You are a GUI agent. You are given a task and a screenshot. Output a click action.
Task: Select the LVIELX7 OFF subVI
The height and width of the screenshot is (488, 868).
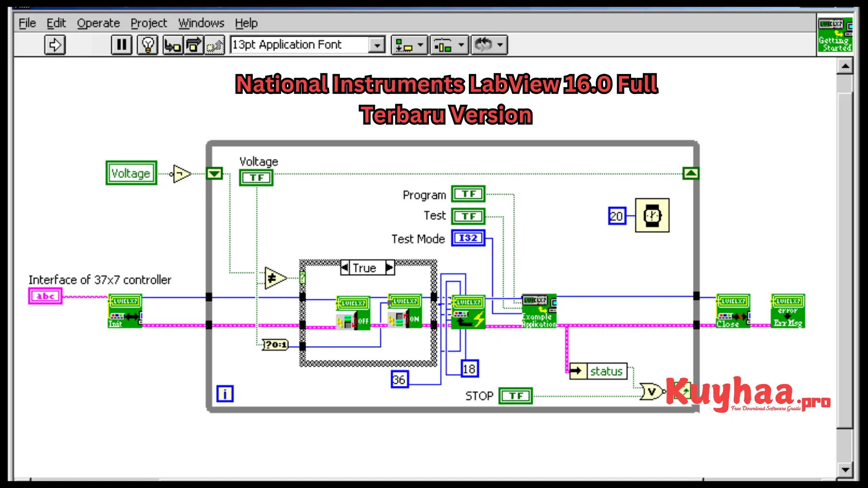[353, 313]
